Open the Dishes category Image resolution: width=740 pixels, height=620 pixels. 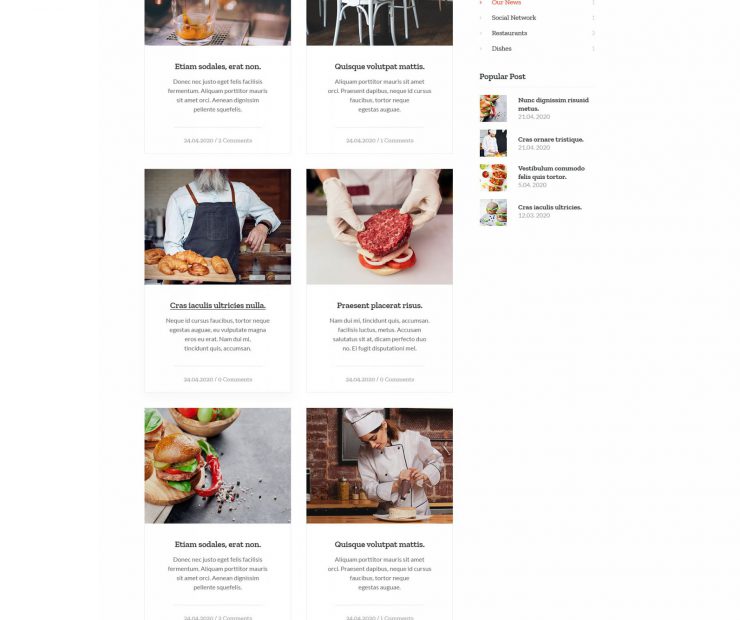501,49
